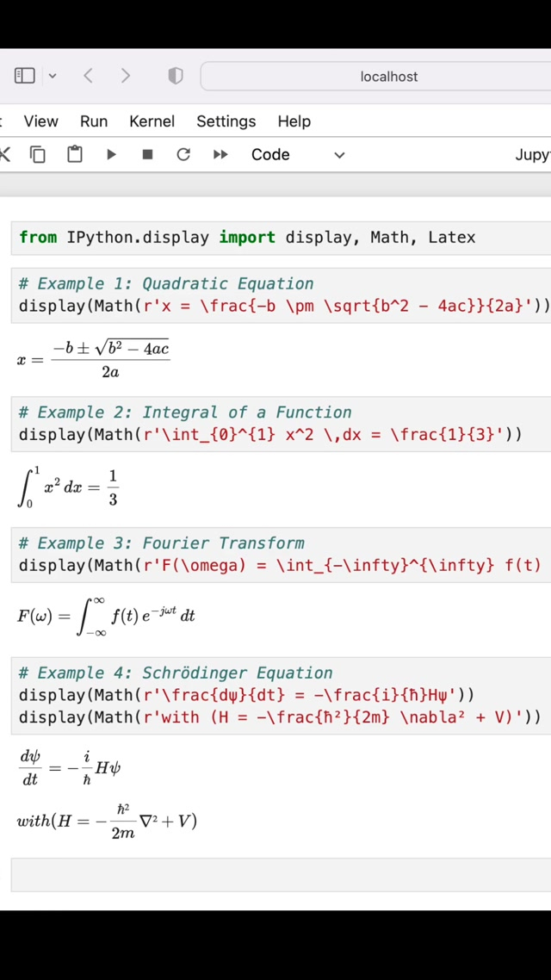Click the privacy shield icon
The width and height of the screenshot is (551, 980).
(x=176, y=76)
